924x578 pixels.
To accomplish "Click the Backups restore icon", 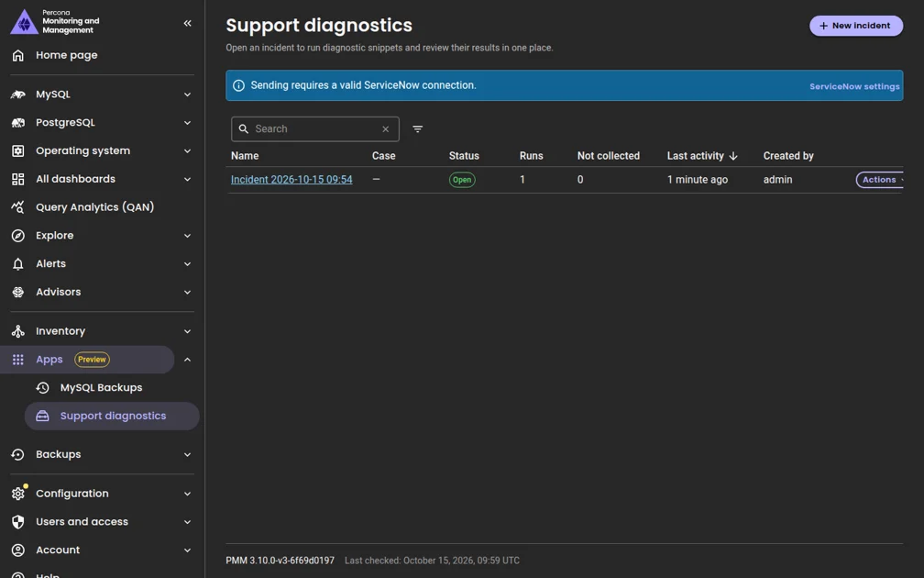I will [x=18, y=455].
